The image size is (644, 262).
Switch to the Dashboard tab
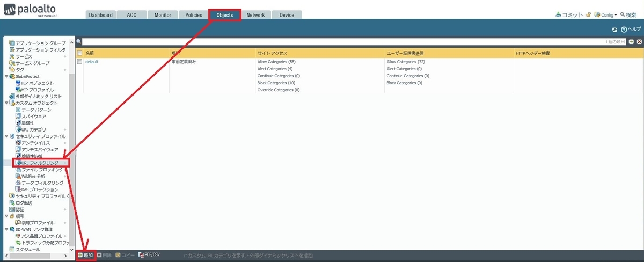point(100,15)
